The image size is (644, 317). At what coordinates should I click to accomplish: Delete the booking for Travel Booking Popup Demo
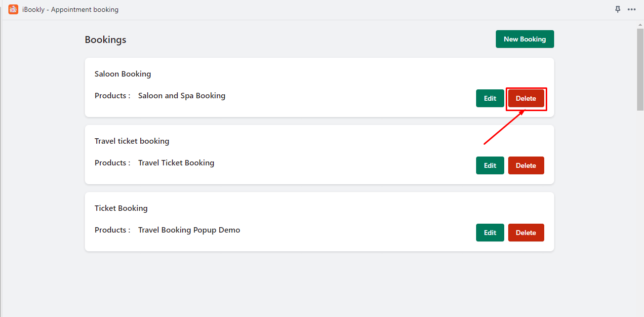[526, 233]
